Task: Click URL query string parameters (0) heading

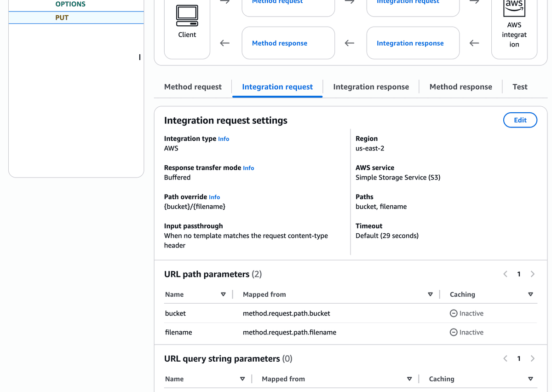Action: (x=228, y=358)
